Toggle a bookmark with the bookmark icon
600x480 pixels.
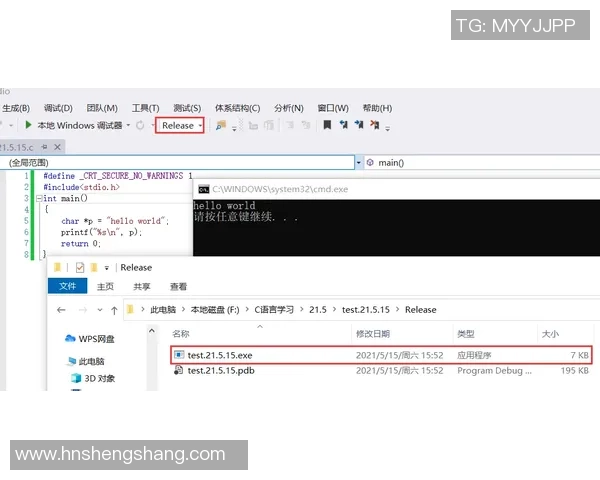[x=327, y=125]
